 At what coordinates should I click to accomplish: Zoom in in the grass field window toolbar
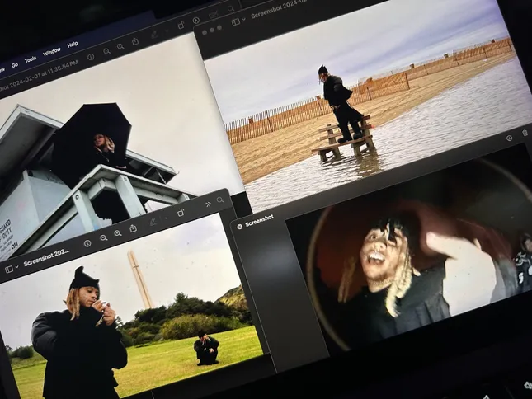pyautogui.click(x=118, y=233)
